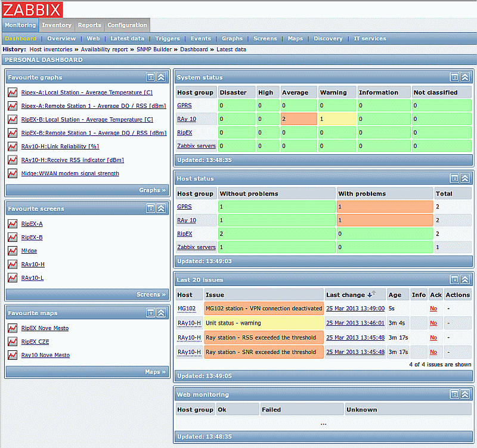Switch to the Inventory tab
Screen dimensions: 477x448
point(57,25)
